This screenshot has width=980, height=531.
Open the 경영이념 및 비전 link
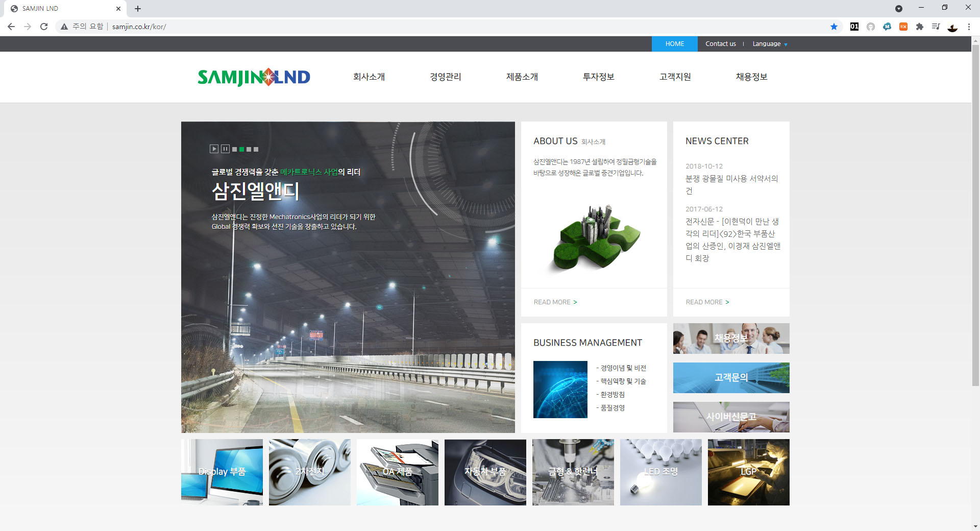(621, 368)
